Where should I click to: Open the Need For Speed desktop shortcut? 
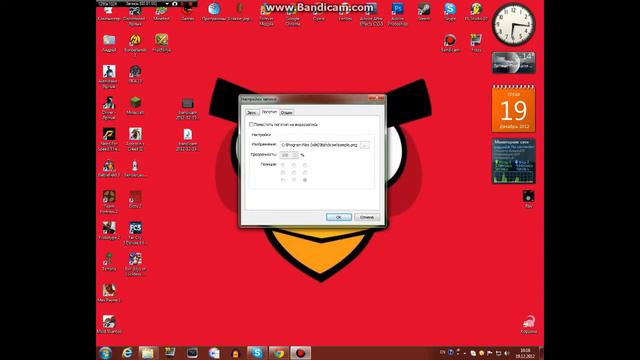coord(109,139)
